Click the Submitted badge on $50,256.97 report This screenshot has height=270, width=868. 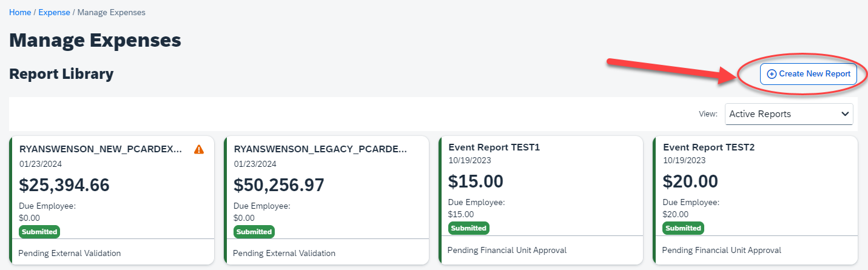(x=254, y=232)
